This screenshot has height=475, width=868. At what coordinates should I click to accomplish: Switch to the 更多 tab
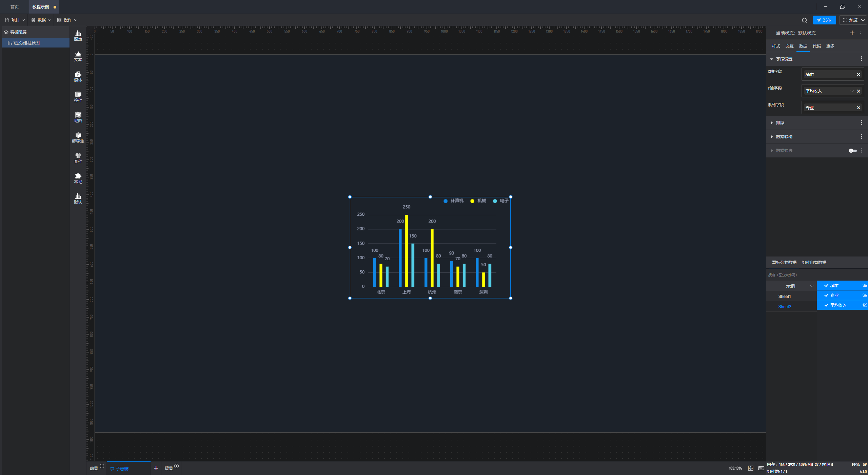click(x=830, y=46)
